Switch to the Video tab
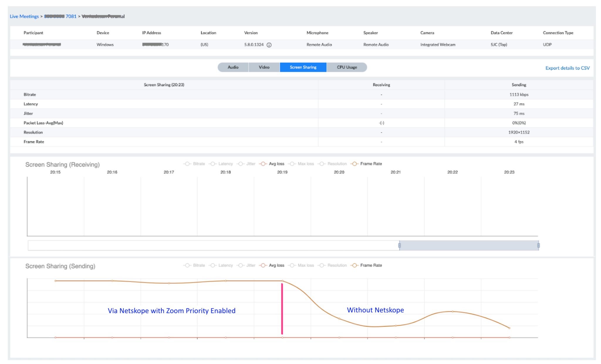601x364 pixels. [264, 67]
